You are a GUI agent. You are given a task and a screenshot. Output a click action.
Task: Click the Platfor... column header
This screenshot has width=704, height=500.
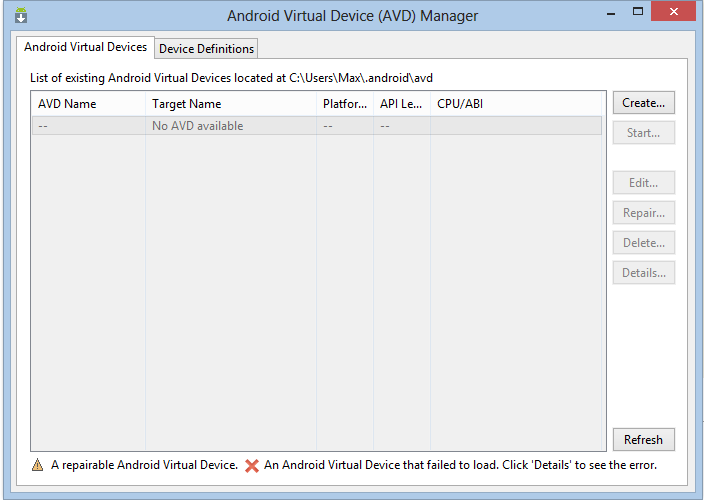click(345, 104)
